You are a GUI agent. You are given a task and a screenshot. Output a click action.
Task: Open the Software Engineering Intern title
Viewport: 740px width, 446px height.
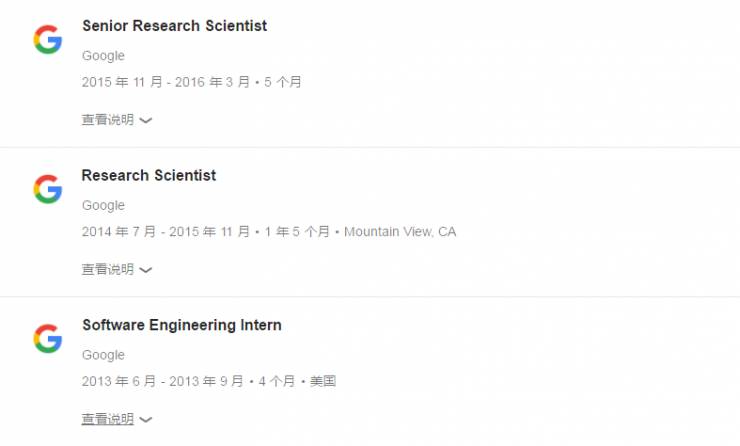182,325
